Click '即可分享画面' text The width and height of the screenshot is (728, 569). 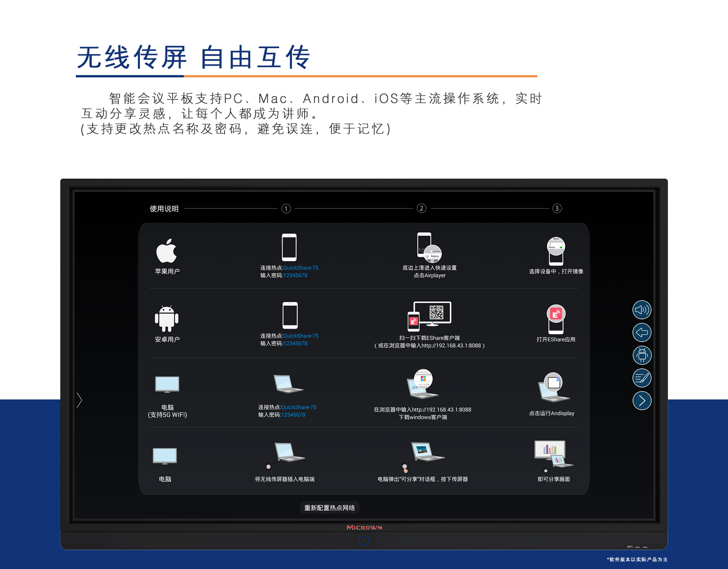(x=554, y=479)
